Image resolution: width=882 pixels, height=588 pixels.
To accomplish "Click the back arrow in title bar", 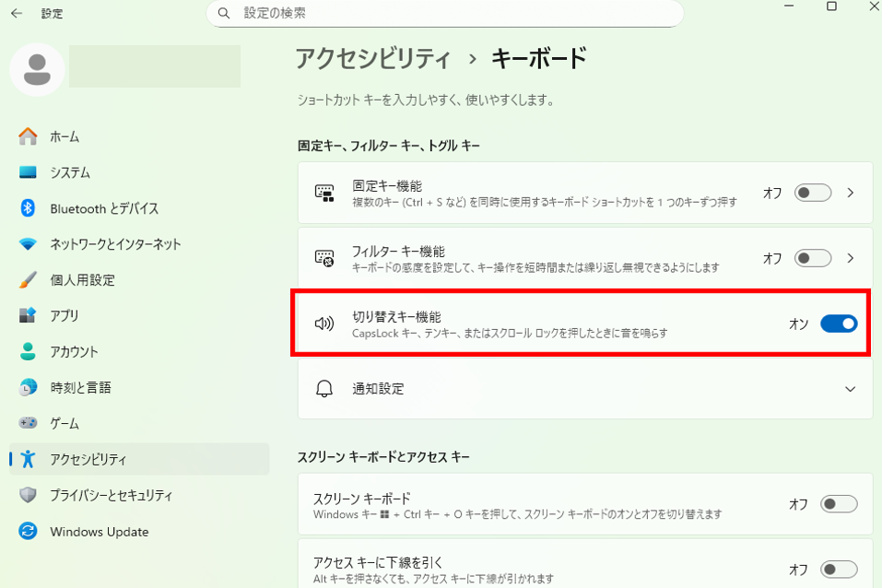I will [x=17, y=14].
